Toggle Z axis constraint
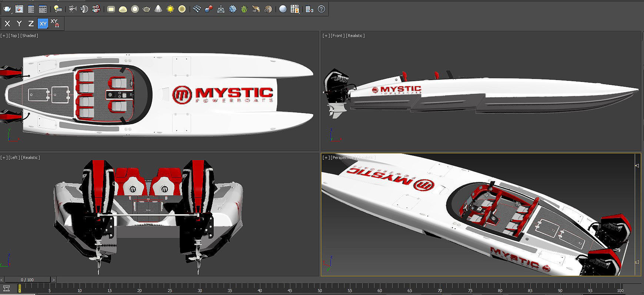Viewport: 644px width, 295px height. [x=31, y=24]
